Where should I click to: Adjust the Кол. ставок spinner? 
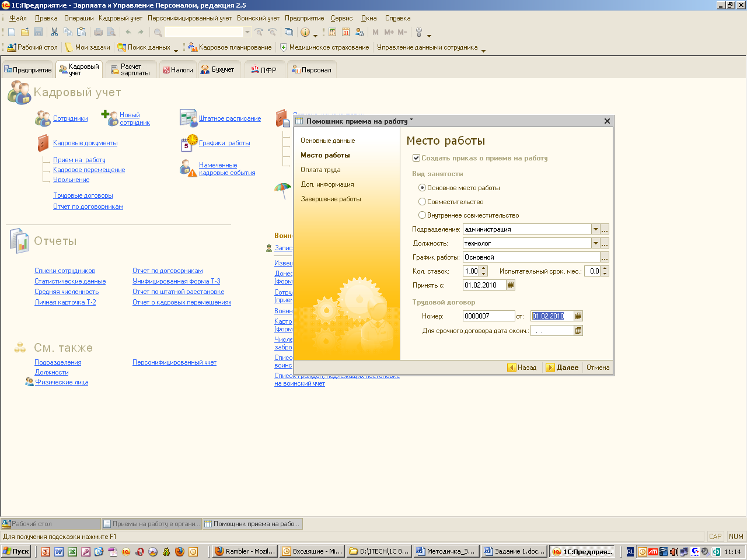click(x=483, y=271)
